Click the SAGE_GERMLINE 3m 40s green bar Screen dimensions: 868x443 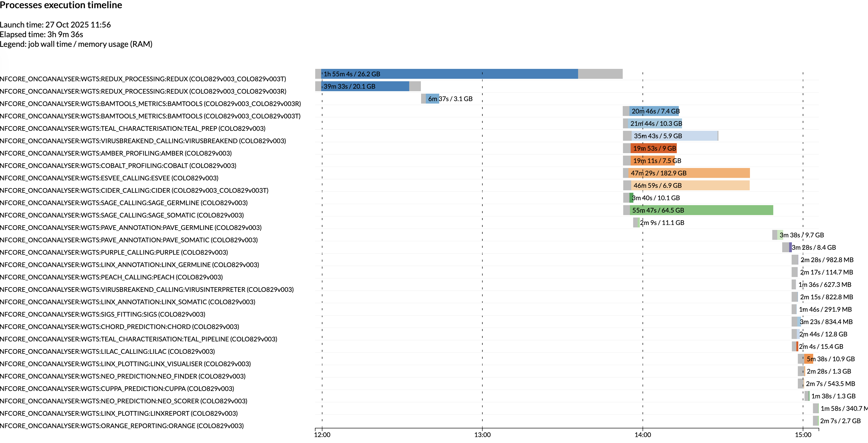[631, 198]
